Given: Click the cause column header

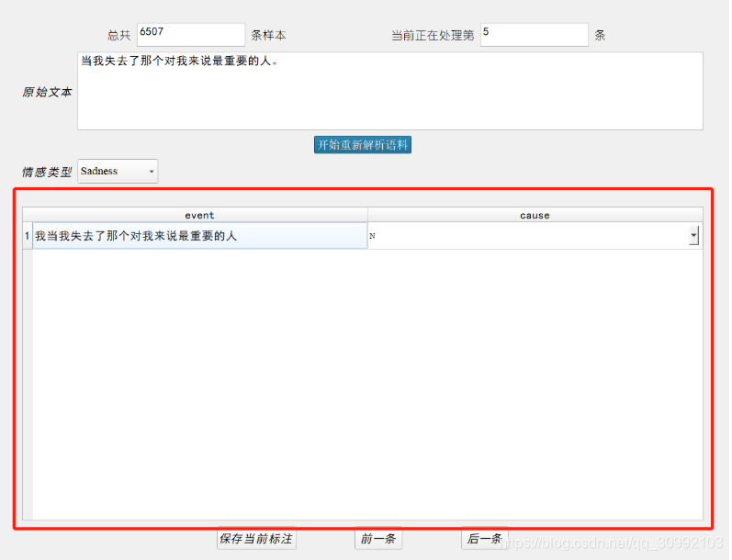Looking at the screenshot, I should [535, 215].
